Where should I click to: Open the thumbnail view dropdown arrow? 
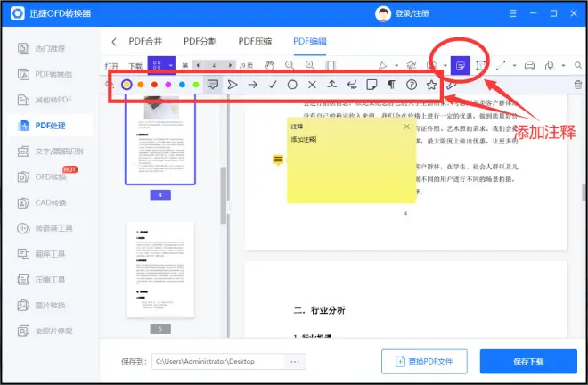(x=171, y=65)
